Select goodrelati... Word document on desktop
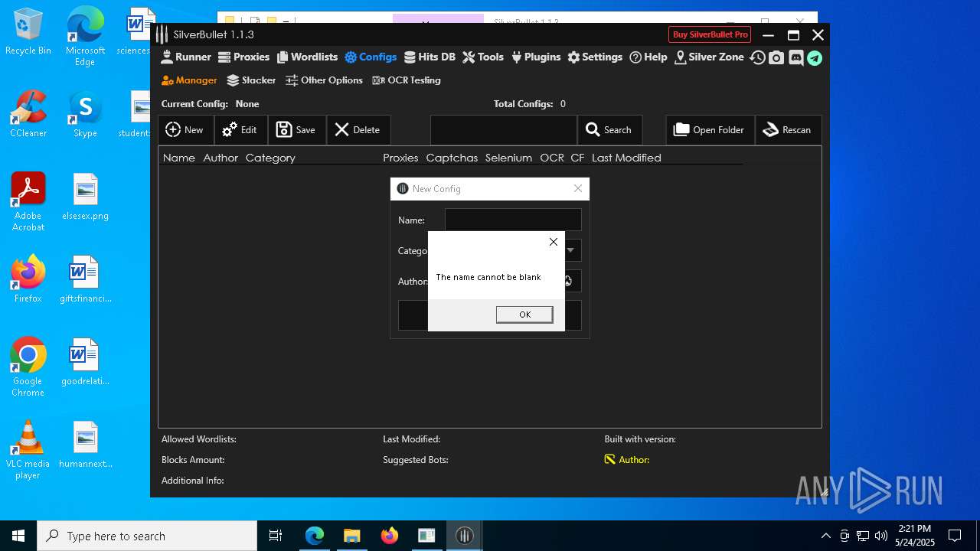Screen dimensions: 980x551 coord(85,362)
